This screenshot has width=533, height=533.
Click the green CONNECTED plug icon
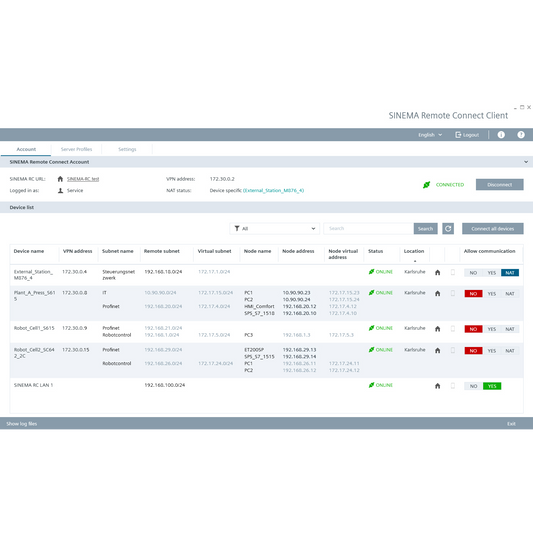pos(426,185)
